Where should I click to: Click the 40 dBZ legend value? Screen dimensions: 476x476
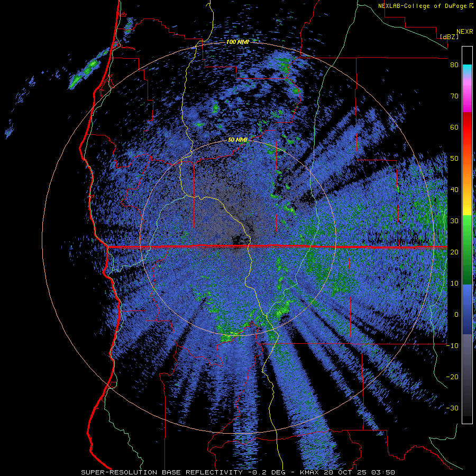454,190
